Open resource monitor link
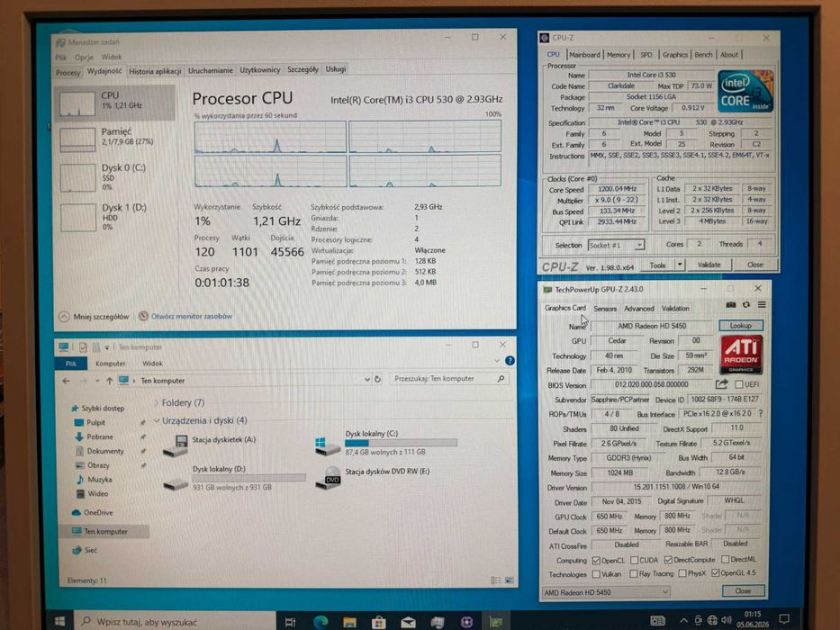Screen dimensions: 840x630 pos(191,316)
